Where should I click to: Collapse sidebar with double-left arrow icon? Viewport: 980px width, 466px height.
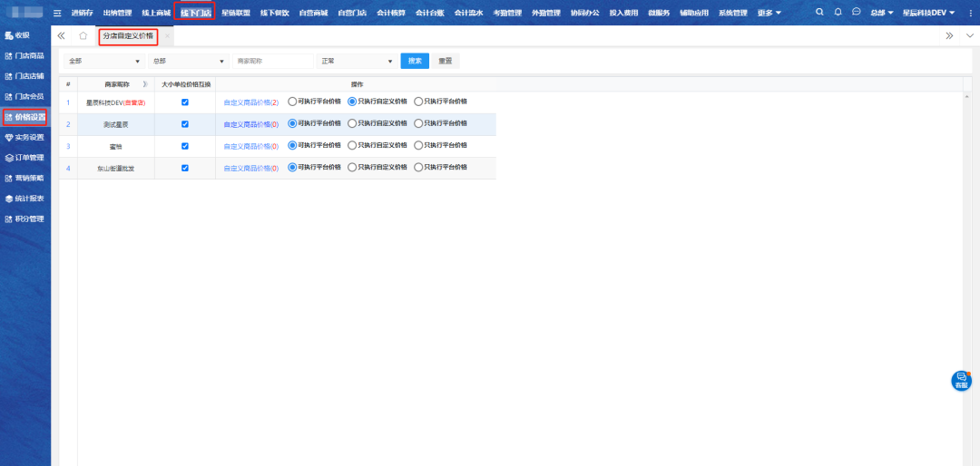61,36
